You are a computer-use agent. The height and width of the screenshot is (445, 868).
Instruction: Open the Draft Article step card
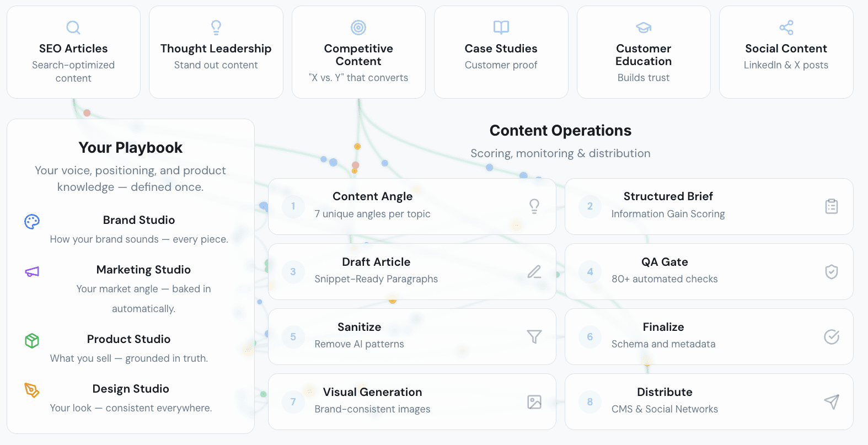click(412, 271)
